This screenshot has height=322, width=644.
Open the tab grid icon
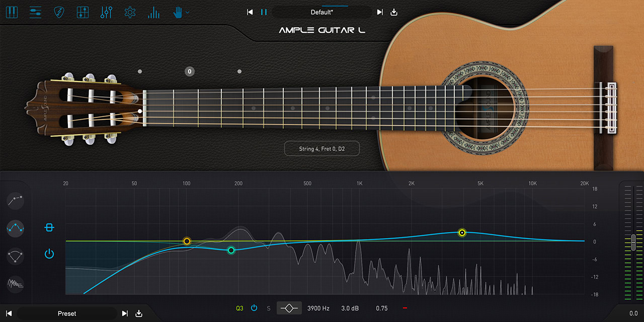83,12
